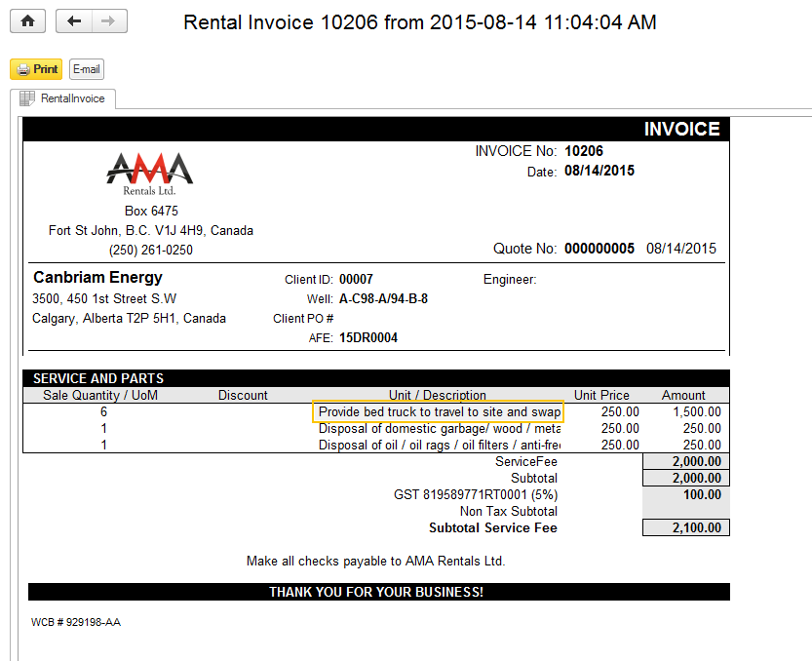The image size is (812, 661).
Task: Click amount 1,500.00 in first row
Action: (697, 411)
